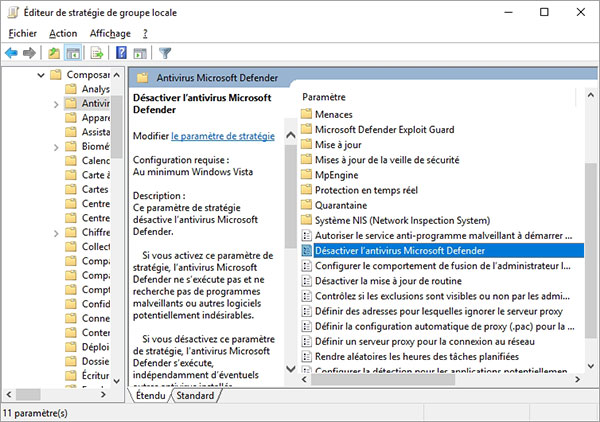
Task: Click the Export list toolbar icon
Action: (97, 53)
